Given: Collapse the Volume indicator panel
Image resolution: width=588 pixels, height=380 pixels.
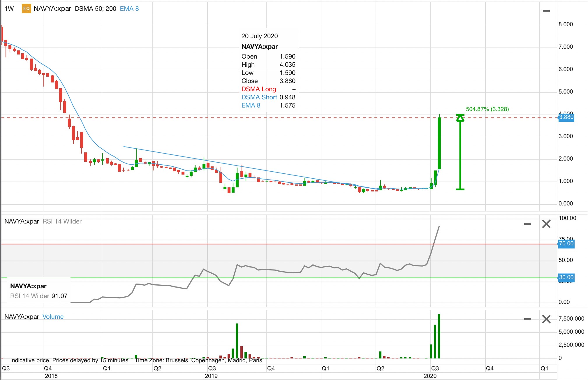Looking at the screenshot, I should (528, 319).
